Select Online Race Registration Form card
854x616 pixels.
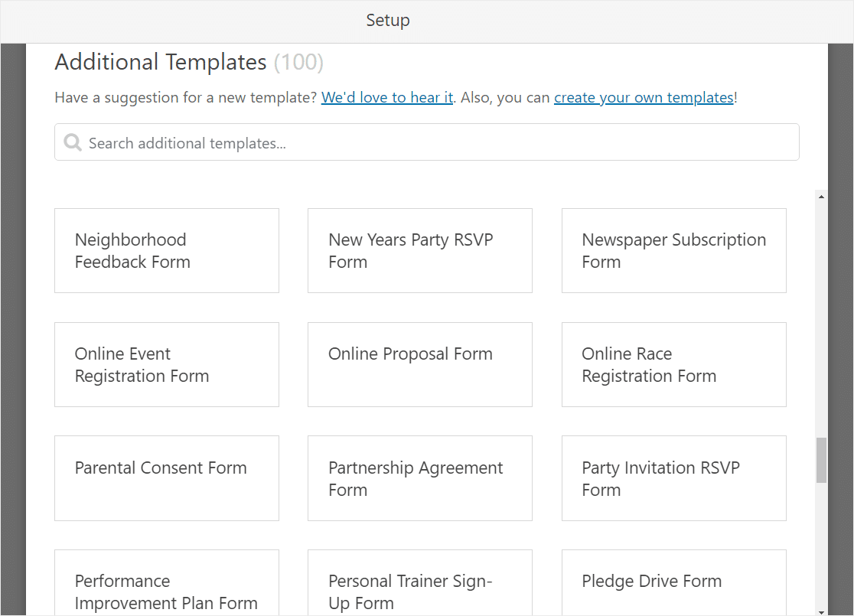(673, 364)
